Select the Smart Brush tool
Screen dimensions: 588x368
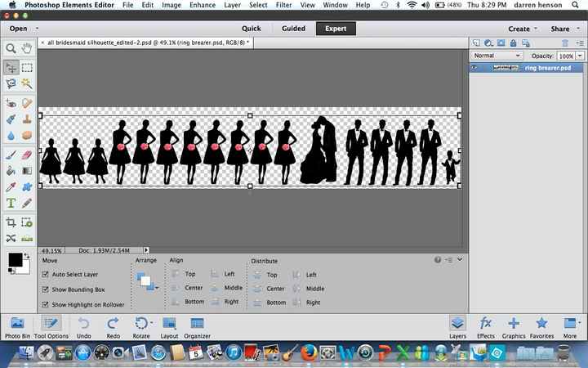point(11,119)
